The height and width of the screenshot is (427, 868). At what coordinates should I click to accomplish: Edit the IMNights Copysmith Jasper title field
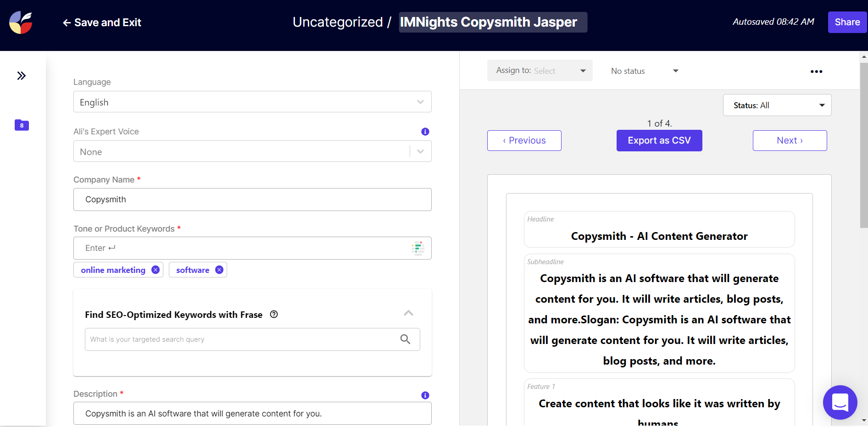pos(493,22)
